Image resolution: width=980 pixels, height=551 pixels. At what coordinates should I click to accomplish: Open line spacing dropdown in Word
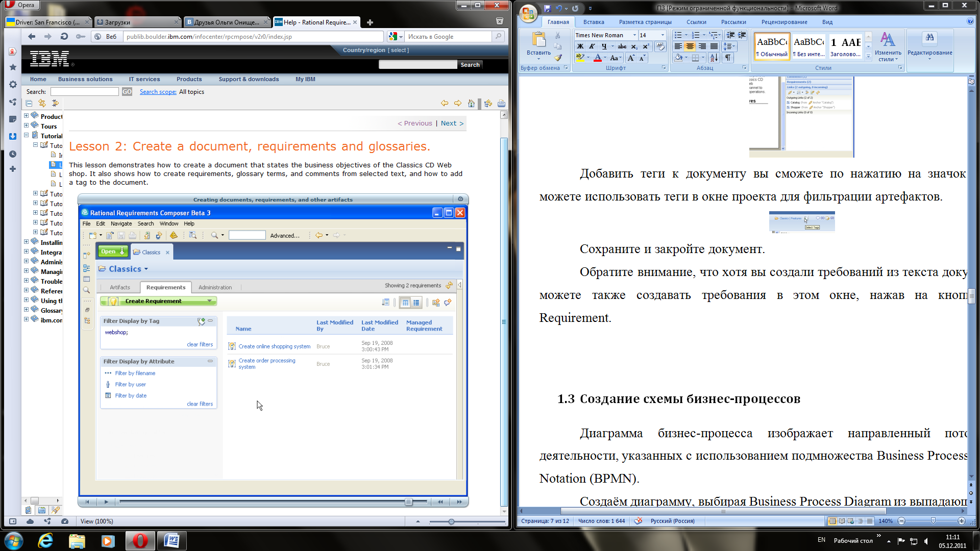pos(729,46)
